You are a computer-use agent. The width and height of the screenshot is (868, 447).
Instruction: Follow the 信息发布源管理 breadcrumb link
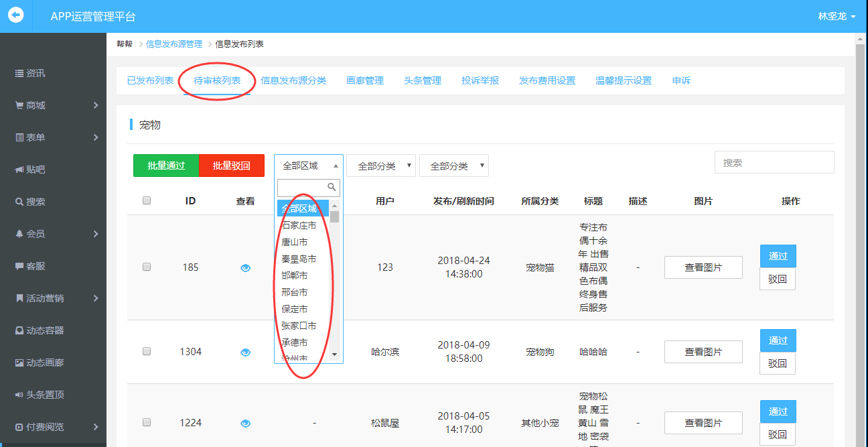173,43
